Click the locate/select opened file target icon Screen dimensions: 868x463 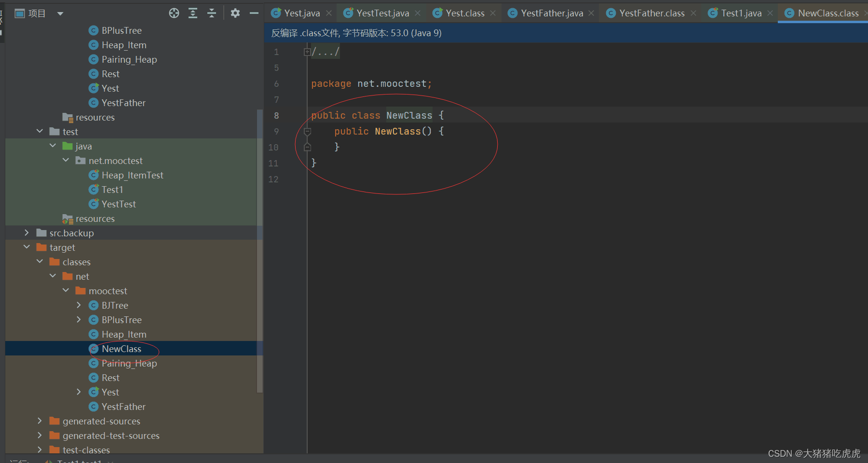click(174, 13)
